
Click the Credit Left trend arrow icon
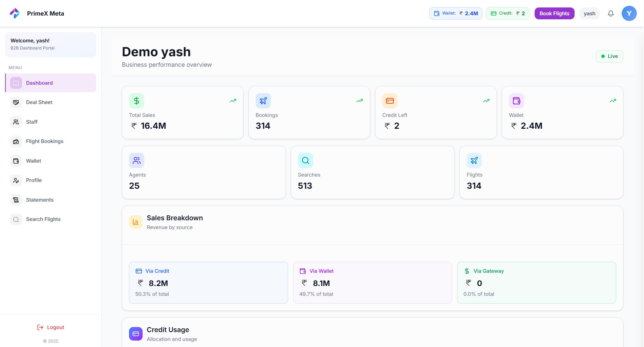tap(486, 101)
